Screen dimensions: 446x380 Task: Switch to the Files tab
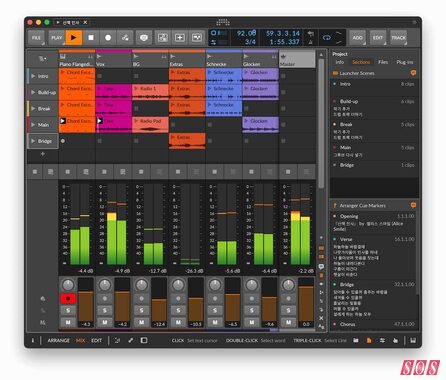[383, 62]
